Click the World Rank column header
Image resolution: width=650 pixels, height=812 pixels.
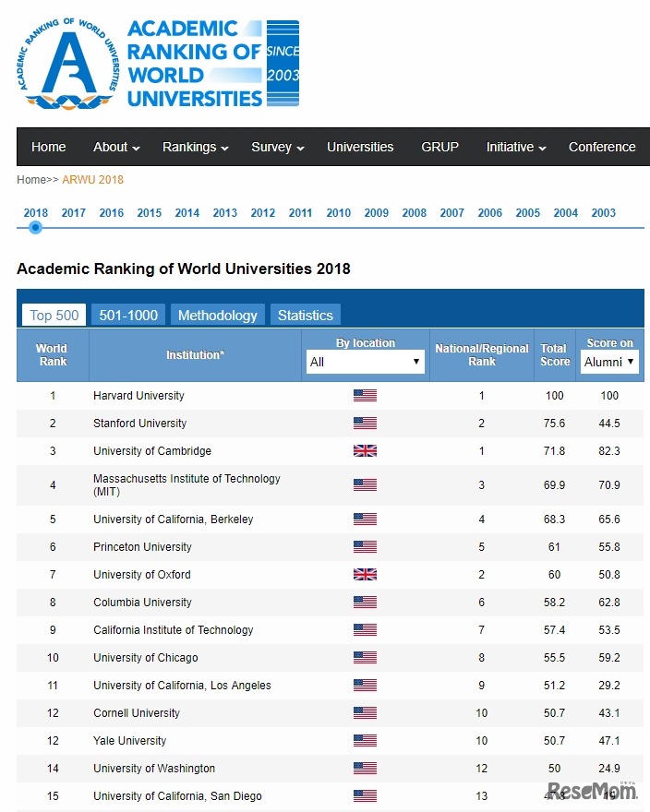coord(53,354)
